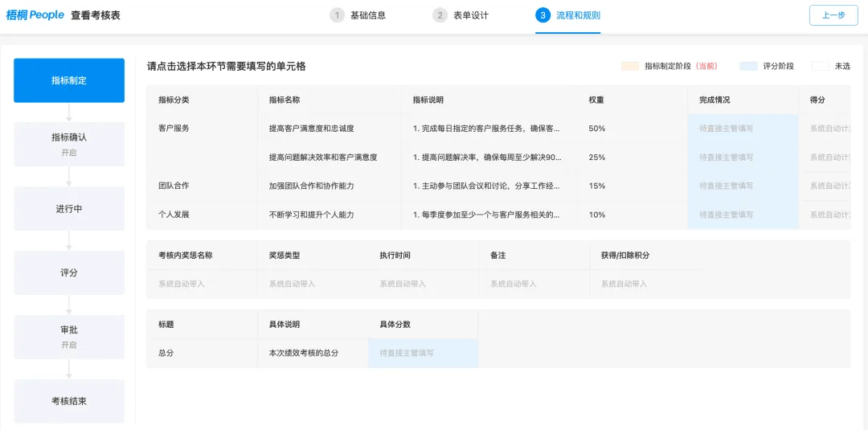Click the 权重 column header
Image resolution: width=868 pixels, height=430 pixels.
633,100
